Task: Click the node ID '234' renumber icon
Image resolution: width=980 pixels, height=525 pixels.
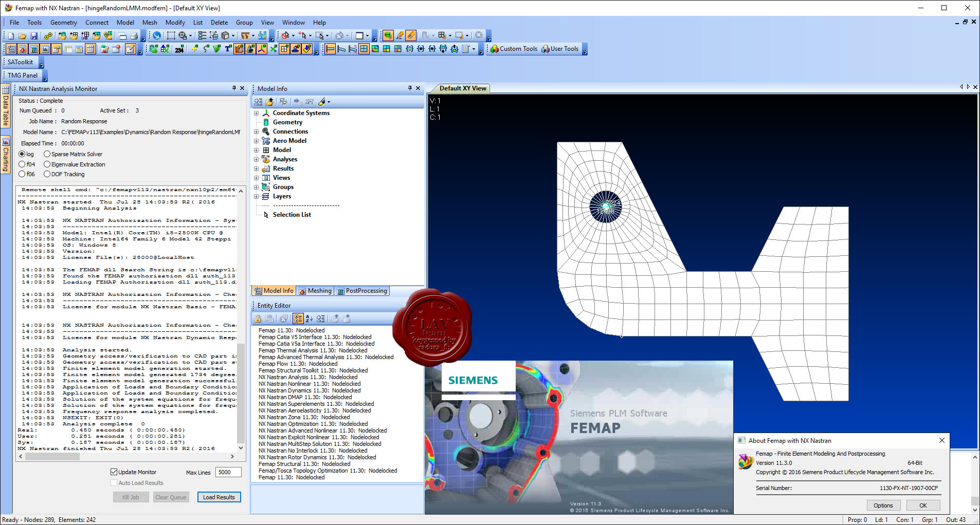Action: pyautogui.click(x=179, y=49)
